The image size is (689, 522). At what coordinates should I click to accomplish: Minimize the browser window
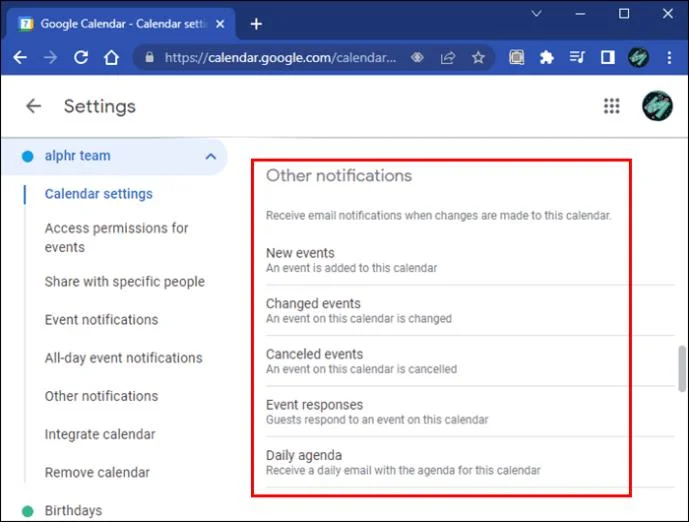point(580,14)
